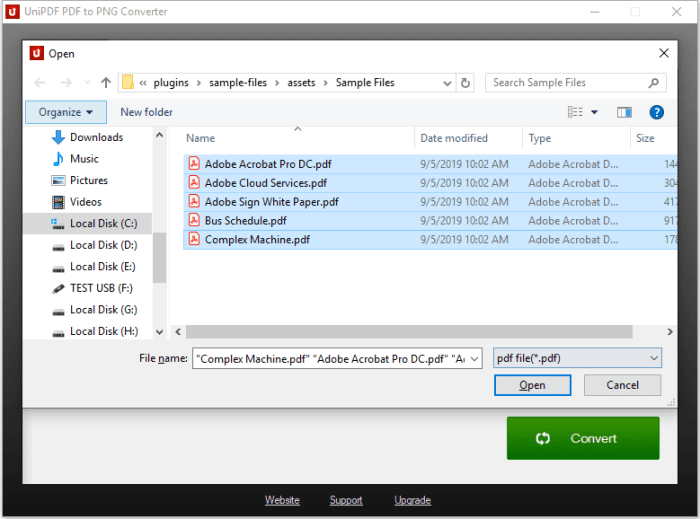Open the pdf file type filter dropdown
The width and height of the screenshot is (700, 519).
tap(577, 358)
